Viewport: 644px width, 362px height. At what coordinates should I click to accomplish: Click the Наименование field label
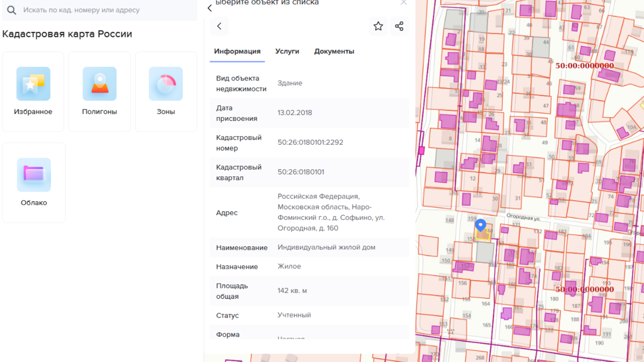tap(241, 248)
